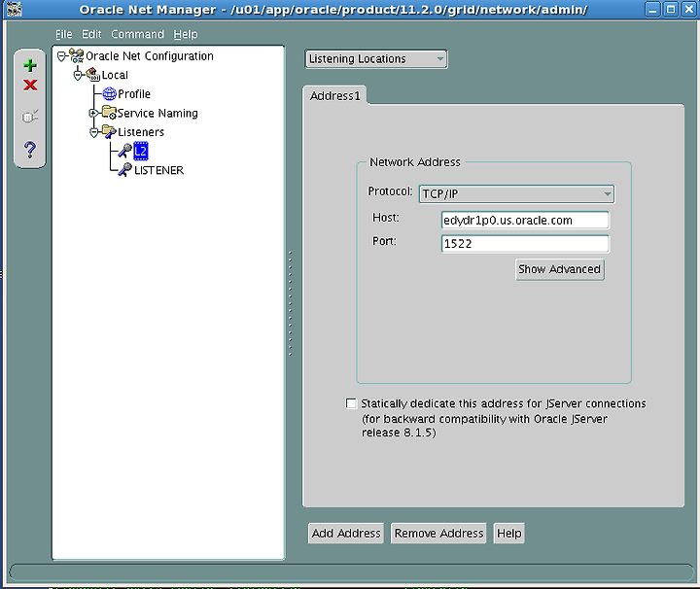This screenshot has width=700, height=589.
Task: Open the Help menu
Action: (x=186, y=34)
